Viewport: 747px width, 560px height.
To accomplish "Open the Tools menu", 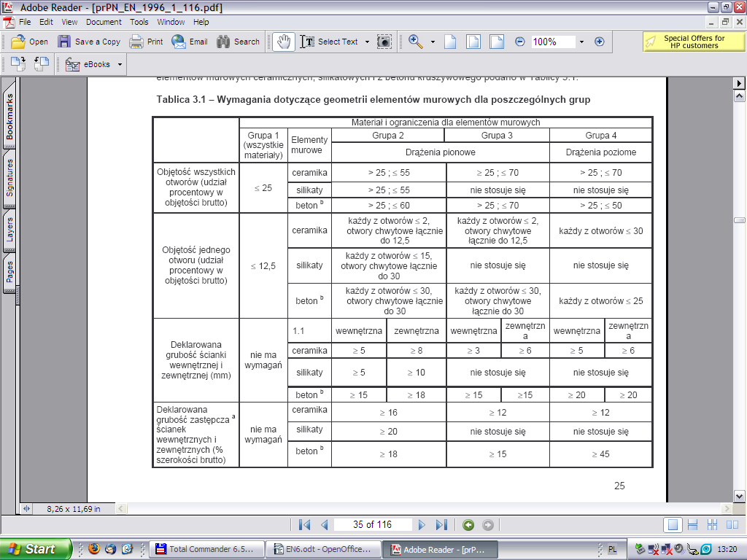I will tap(139, 22).
